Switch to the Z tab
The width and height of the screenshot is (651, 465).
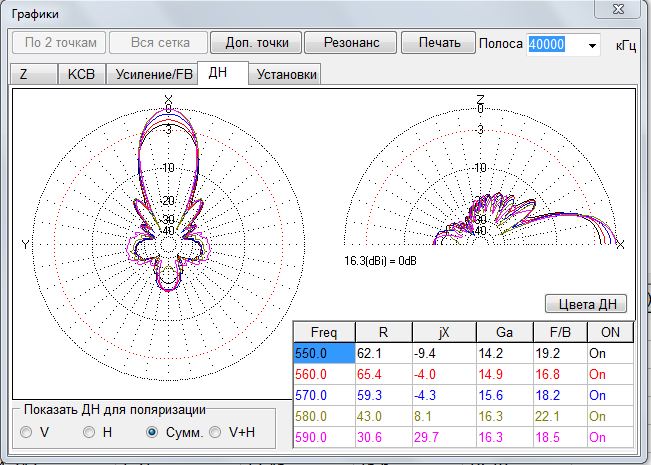tap(24, 75)
